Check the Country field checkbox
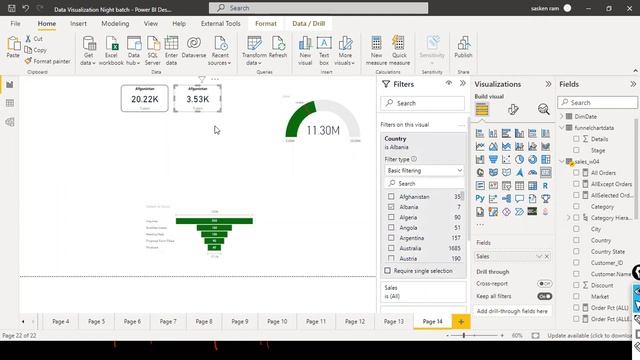This screenshot has height=360, width=640. (576, 240)
